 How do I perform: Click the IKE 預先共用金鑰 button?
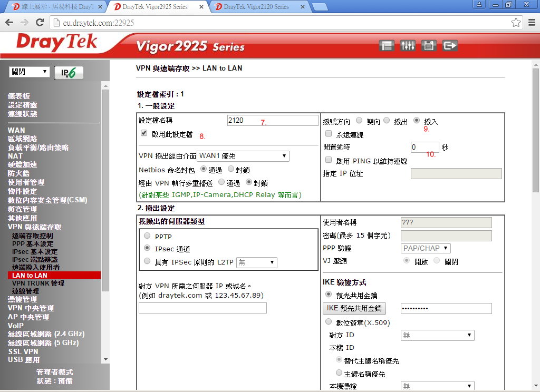[354, 308]
